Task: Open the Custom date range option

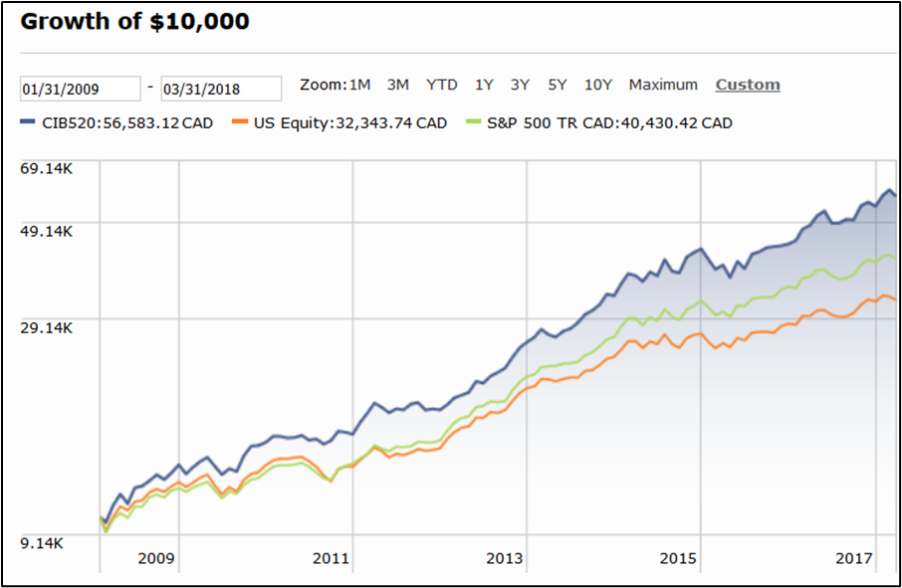Action: click(x=747, y=85)
